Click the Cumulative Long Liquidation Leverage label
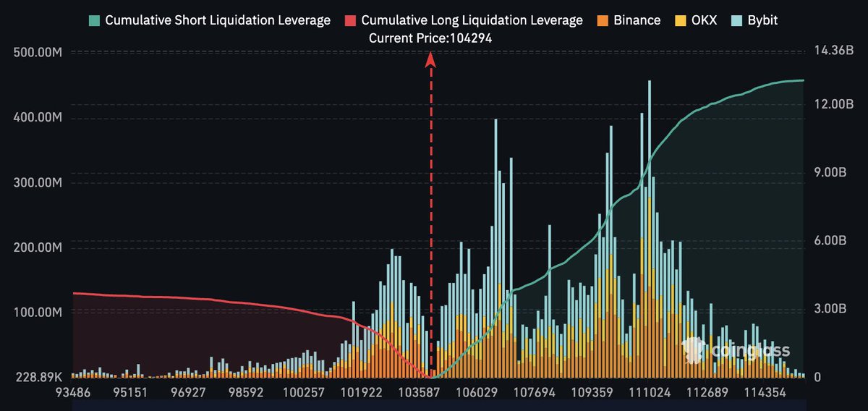Screen dimensions: 868x411 pyautogui.click(x=472, y=20)
